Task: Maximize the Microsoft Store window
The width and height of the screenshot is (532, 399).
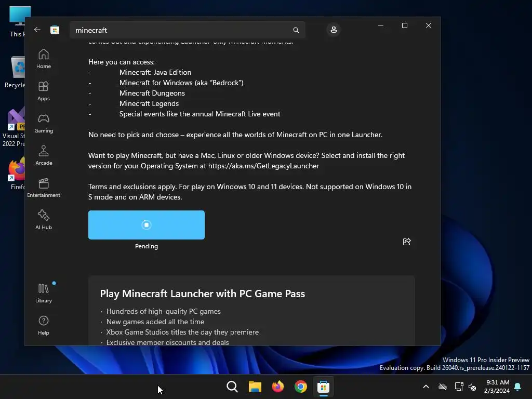Action: coord(404,25)
